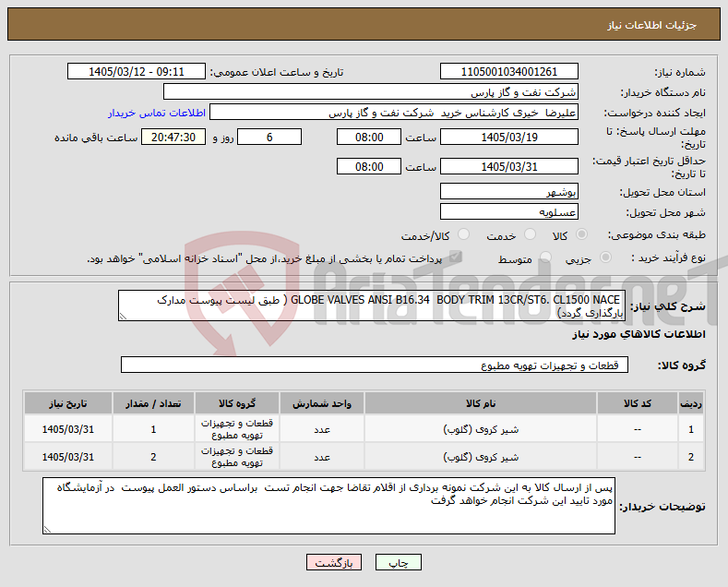Click the شماره نیاز field 1105001034001261

tap(508, 71)
